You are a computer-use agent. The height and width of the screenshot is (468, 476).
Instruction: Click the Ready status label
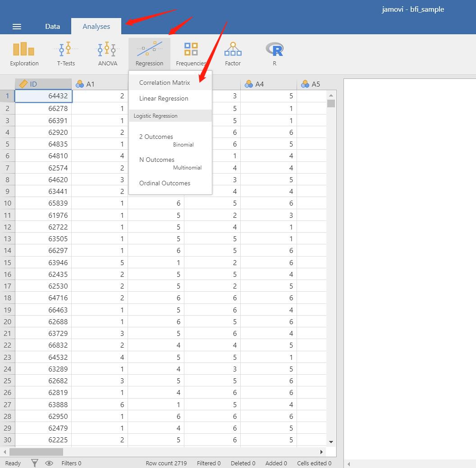point(13,463)
